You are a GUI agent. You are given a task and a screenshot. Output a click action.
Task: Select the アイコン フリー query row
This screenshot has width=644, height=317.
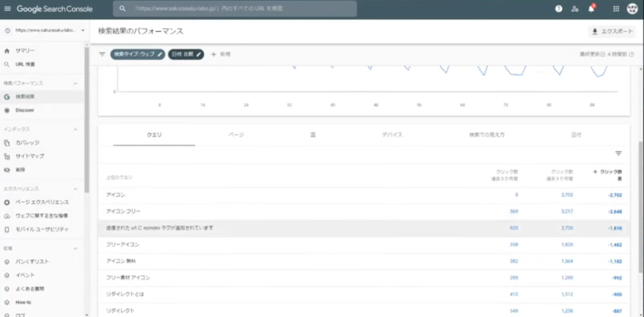pyautogui.click(x=364, y=211)
